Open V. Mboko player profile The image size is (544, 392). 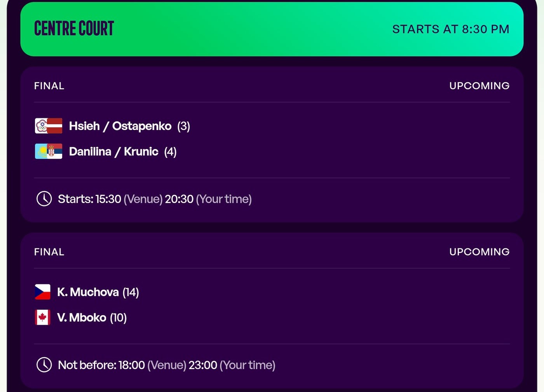point(82,318)
